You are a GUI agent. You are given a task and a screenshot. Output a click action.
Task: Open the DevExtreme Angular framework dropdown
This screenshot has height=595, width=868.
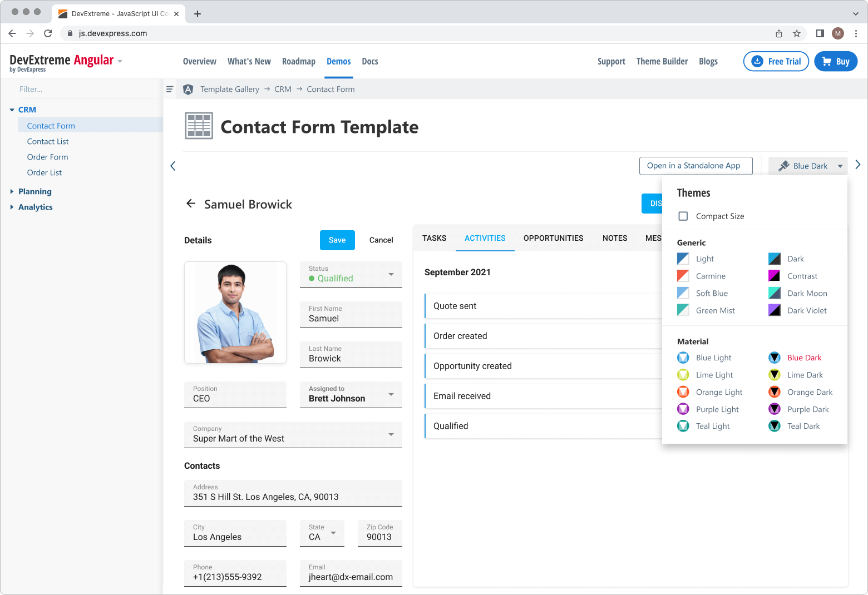pyautogui.click(x=120, y=61)
